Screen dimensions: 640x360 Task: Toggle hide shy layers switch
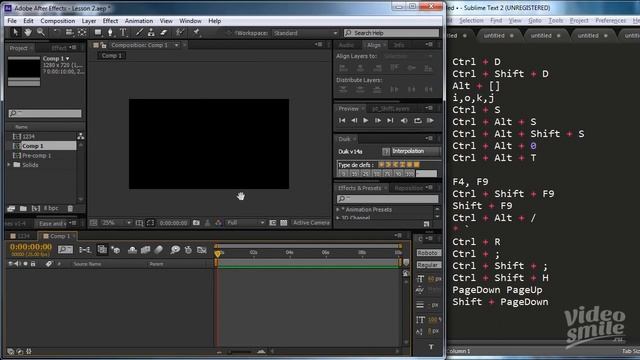tap(132, 250)
